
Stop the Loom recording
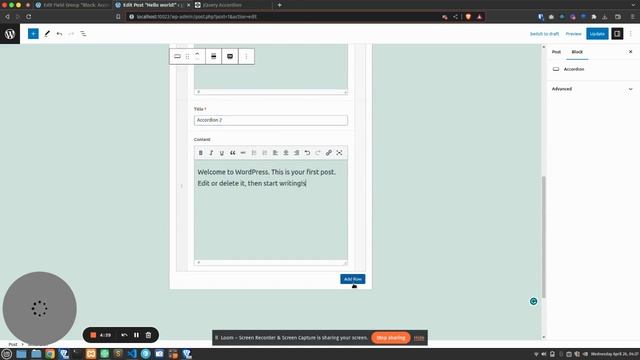point(93,335)
